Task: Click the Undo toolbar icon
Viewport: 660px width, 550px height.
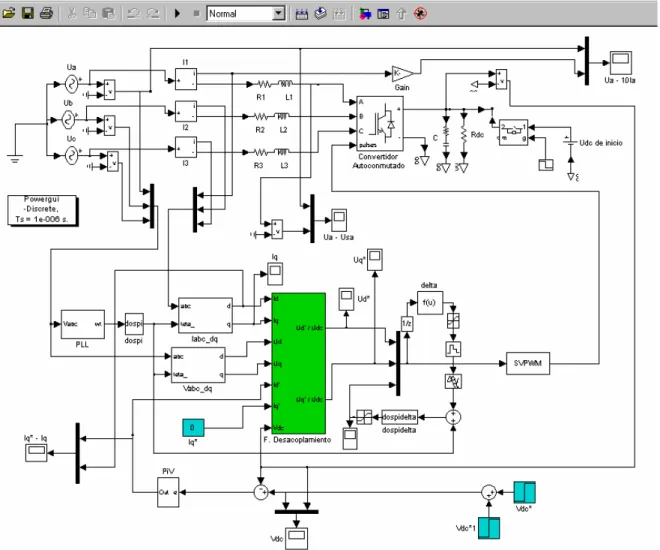Action: [134, 13]
